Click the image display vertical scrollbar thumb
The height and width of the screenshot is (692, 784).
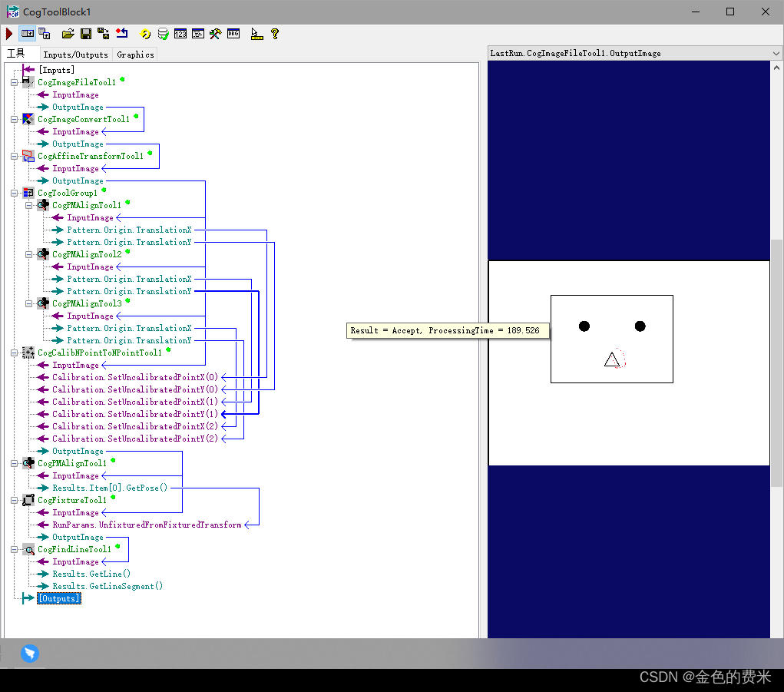coord(776,363)
